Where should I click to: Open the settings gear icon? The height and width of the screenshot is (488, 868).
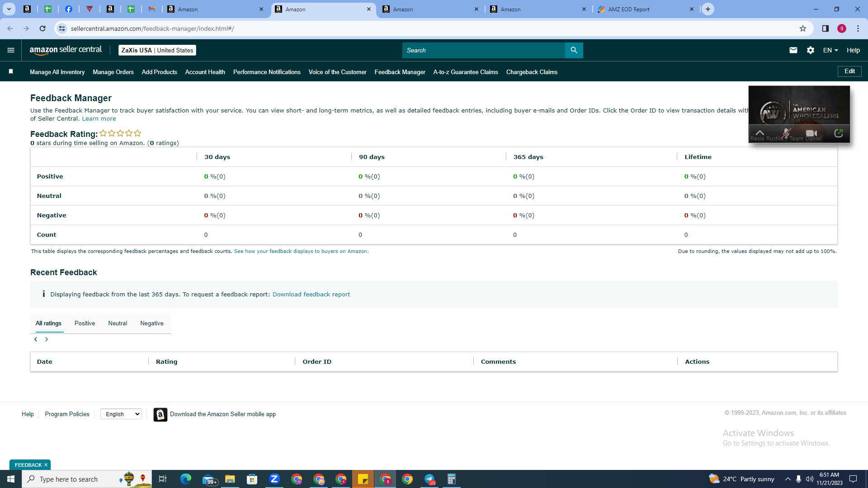point(810,50)
